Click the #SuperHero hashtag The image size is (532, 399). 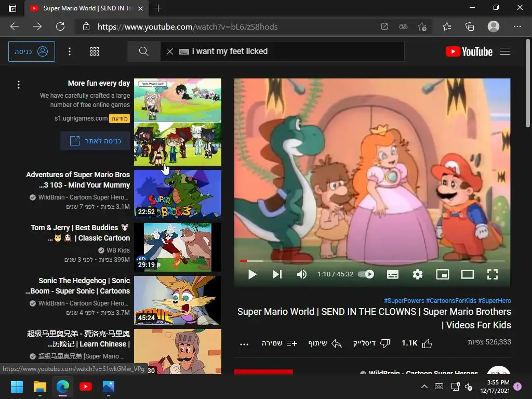point(495,301)
